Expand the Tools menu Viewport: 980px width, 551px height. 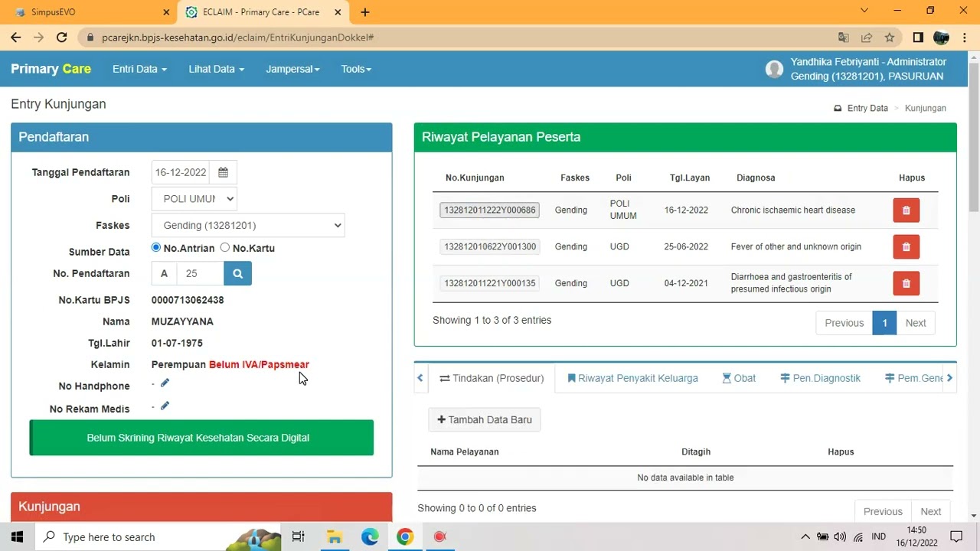pos(356,69)
